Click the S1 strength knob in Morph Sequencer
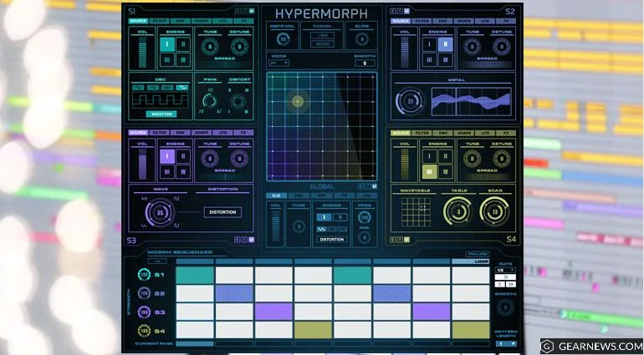The height and width of the screenshot is (355, 644). (144, 275)
